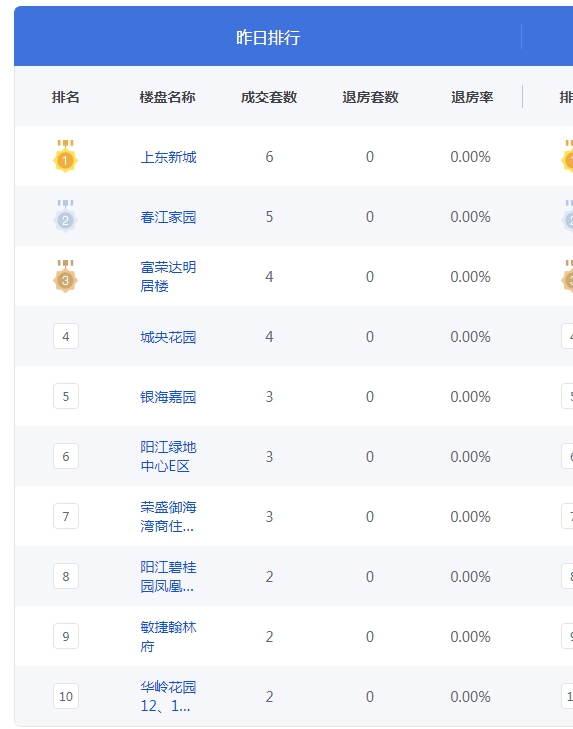Open the 阳江绿地中心E区 property link

(168, 456)
